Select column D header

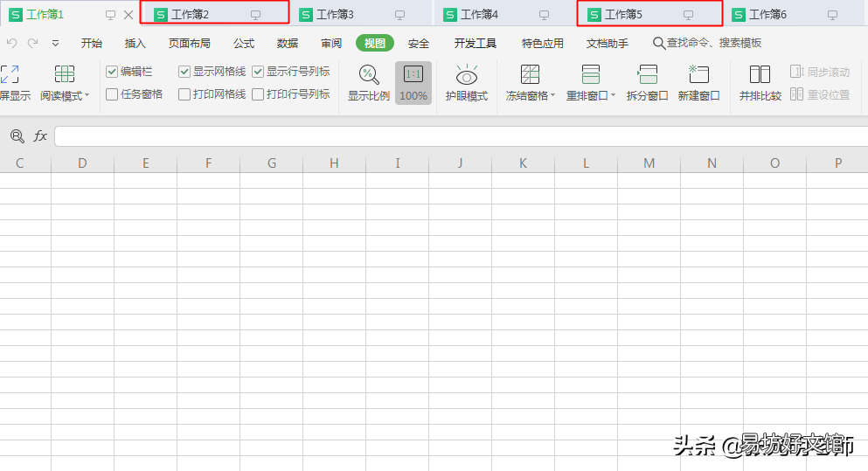(82, 163)
